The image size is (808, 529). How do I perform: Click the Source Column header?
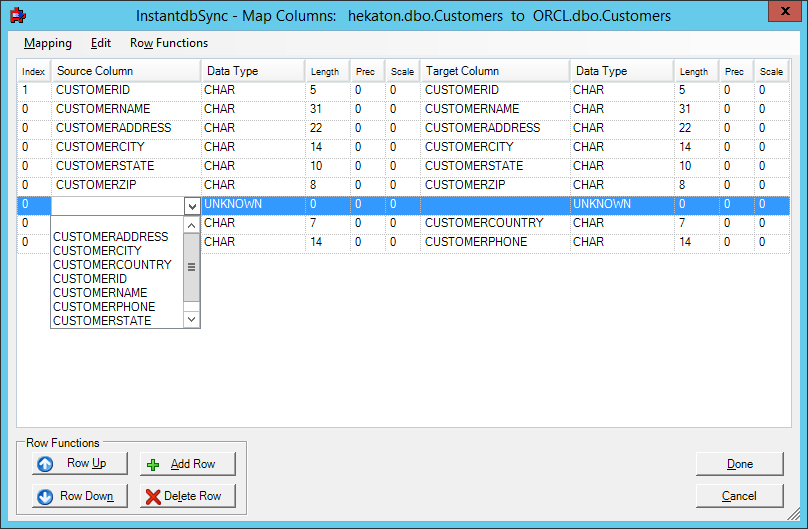coord(126,71)
